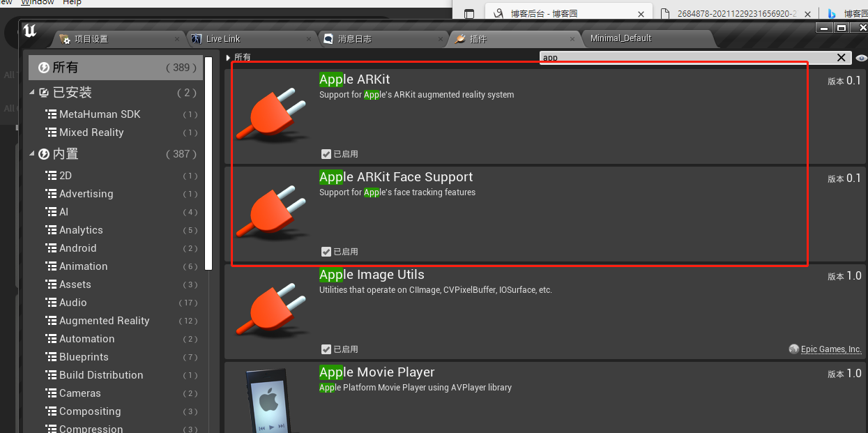
Task: Click the 插件 tab plug icon
Action: pyautogui.click(x=460, y=39)
